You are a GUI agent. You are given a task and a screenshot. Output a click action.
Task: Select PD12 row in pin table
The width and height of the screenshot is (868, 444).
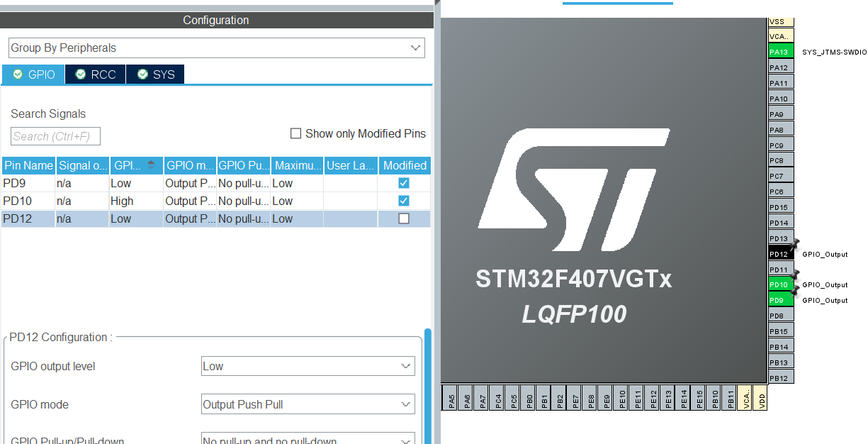(x=216, y=218)
